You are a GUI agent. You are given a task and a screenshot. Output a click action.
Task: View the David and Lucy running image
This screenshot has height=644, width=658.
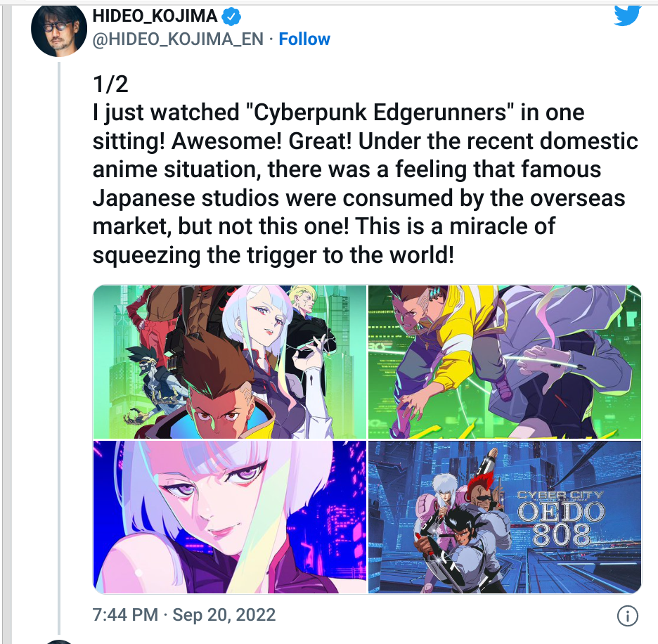click(x=505, y=362)
